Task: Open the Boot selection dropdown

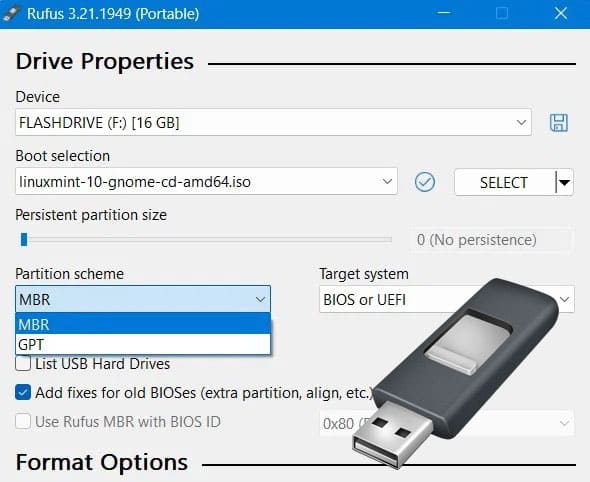Action: tap(206, 181)
